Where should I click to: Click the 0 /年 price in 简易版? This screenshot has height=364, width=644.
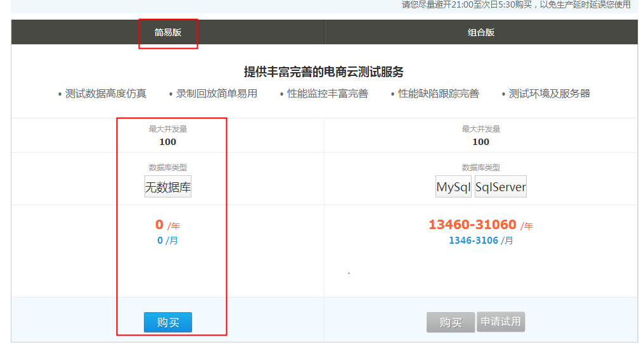click(167, 225)
